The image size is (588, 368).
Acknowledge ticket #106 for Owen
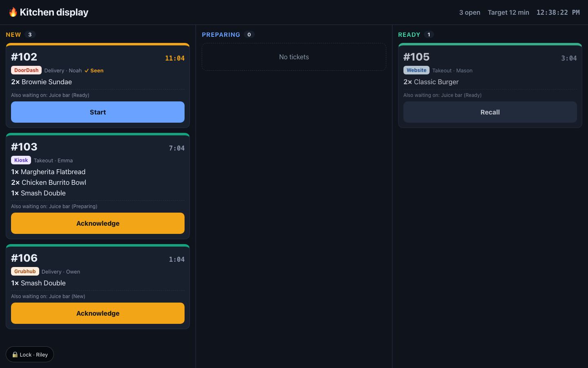(x=98, y=313)
